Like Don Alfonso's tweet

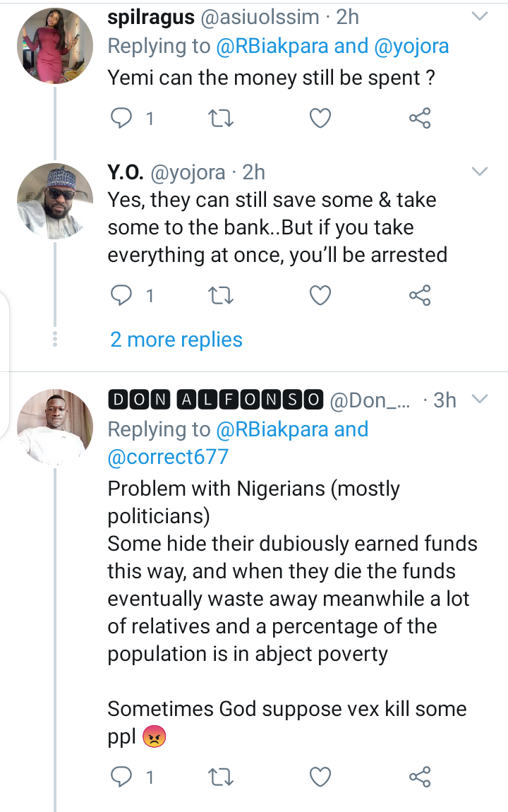pos(320,777)
